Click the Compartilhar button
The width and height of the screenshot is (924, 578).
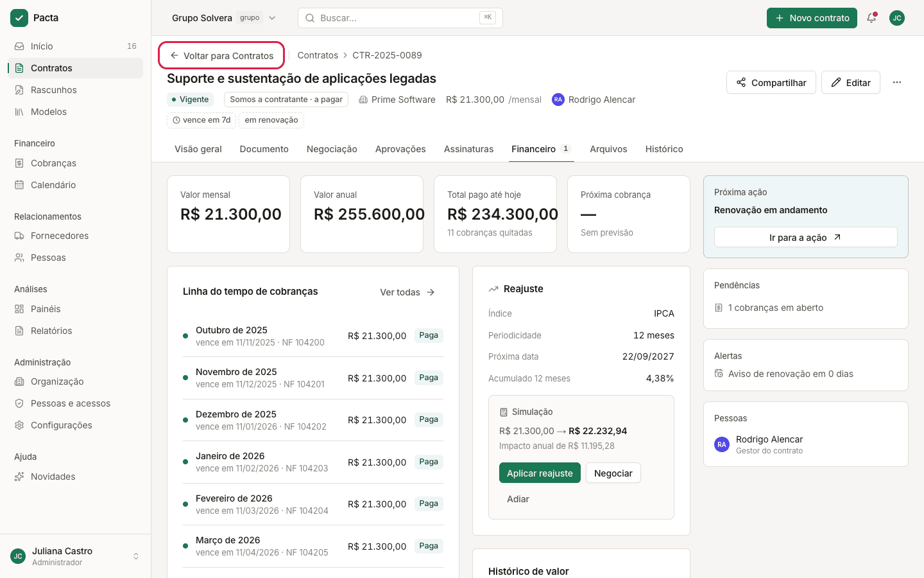pos(771,82)
